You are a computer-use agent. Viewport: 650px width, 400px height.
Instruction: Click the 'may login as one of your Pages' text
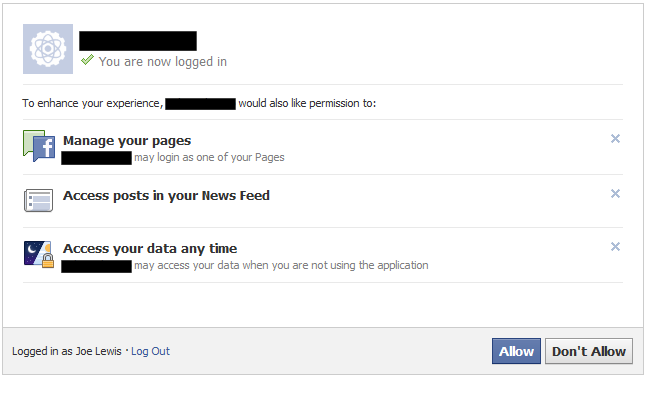[209, 158]
